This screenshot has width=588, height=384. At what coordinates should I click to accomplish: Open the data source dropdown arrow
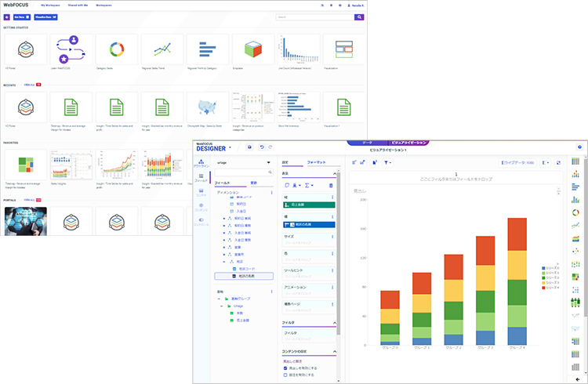tap(268, 163)
